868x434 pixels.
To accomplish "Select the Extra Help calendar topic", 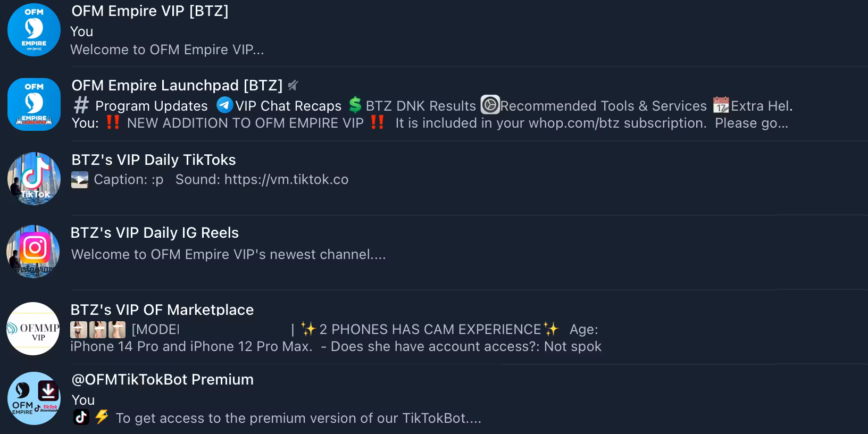I will (753, 106).
